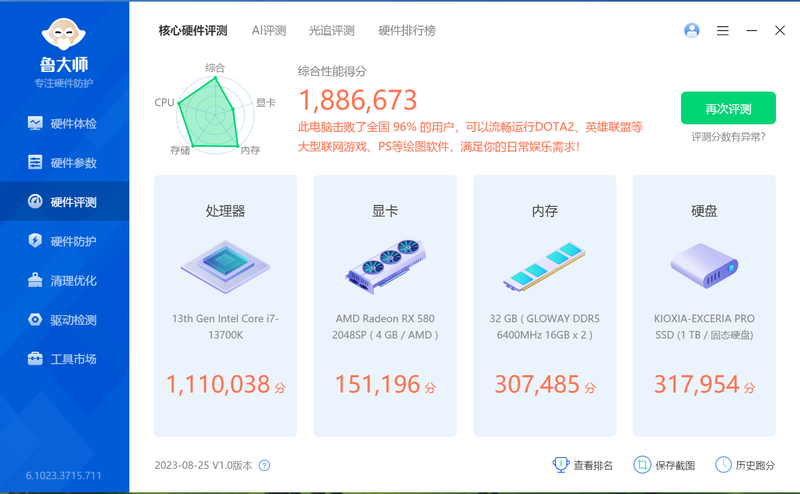This screenshot has width=800, height=494.
Task: Click the 硬盘 card title
Action: (704, 211)
